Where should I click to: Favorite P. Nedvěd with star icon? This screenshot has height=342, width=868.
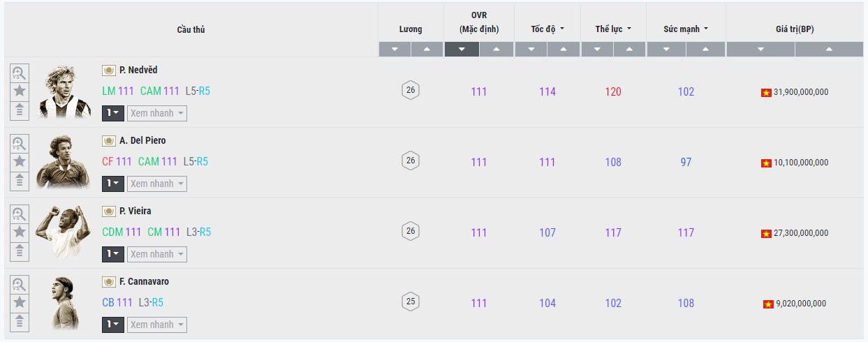pos(20,91)
